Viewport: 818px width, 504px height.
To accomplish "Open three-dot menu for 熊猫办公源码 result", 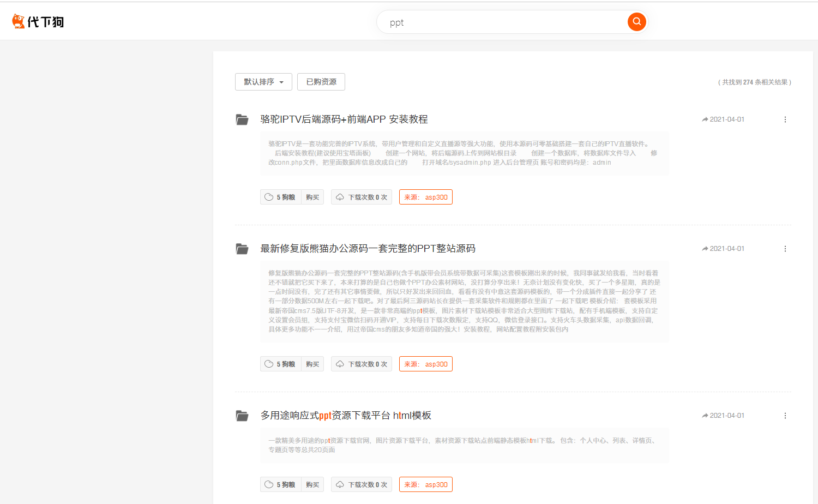I will (x=785, y=249).
